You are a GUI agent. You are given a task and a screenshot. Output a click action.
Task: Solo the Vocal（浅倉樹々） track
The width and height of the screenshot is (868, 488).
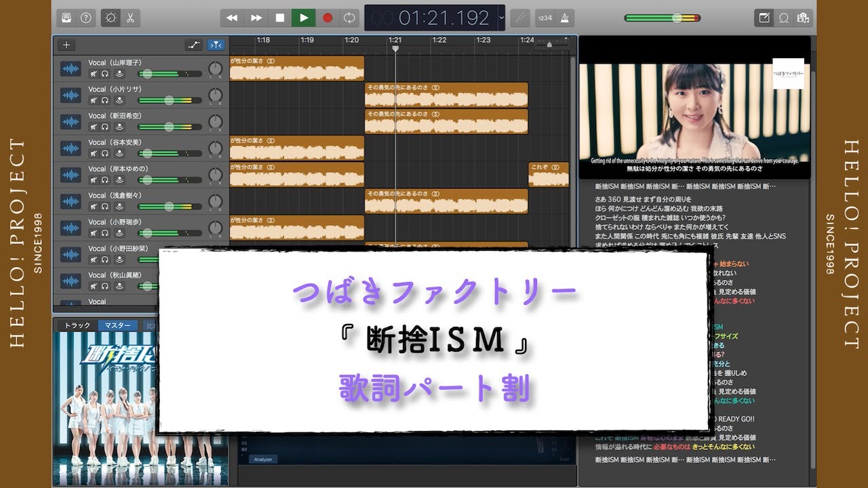(x=105, y=207)
